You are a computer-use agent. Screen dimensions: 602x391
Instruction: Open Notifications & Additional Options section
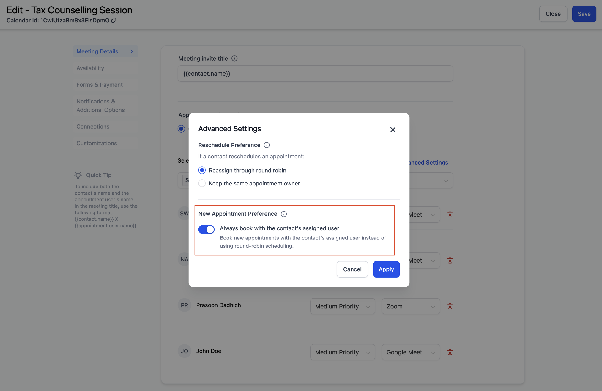[x=101, y=106]
